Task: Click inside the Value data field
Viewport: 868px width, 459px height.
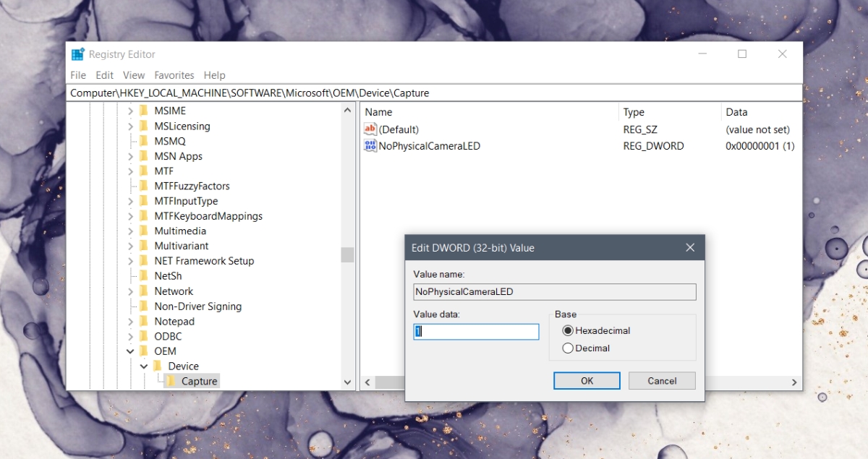Action: pos(475,331)
